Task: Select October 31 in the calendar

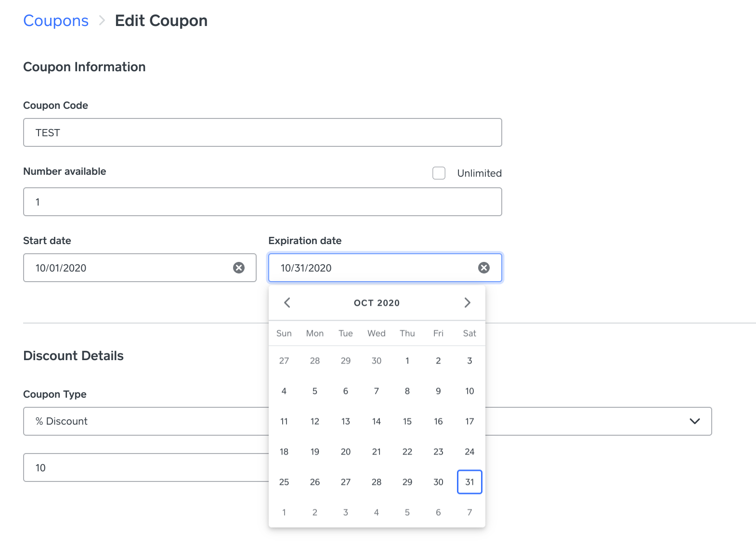Action: pos(469,482)
